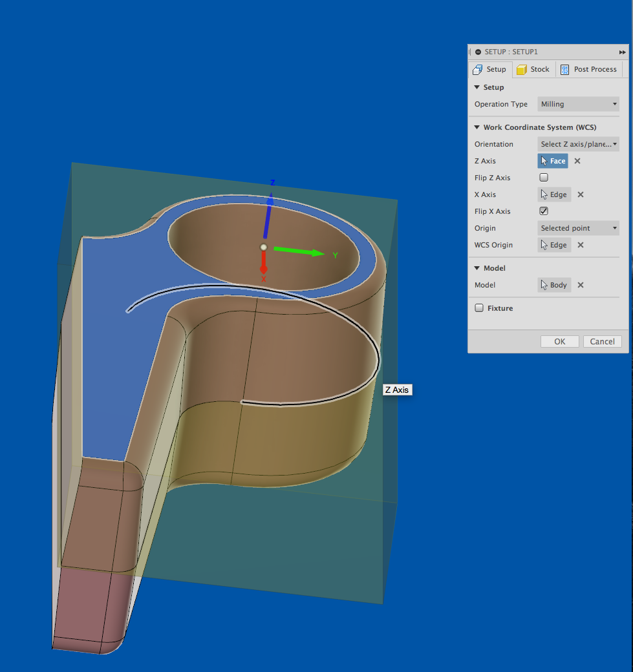Clear the Z Axis selection

coord(577,161)
